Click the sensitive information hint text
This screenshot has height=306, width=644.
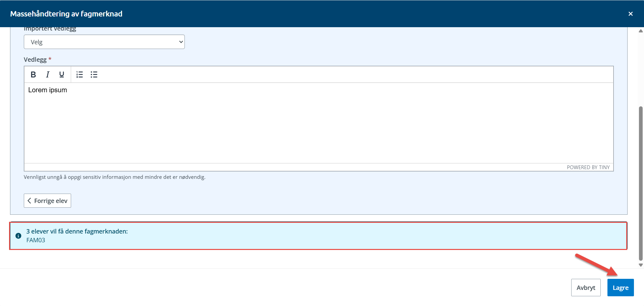click(x=114, y=177)
